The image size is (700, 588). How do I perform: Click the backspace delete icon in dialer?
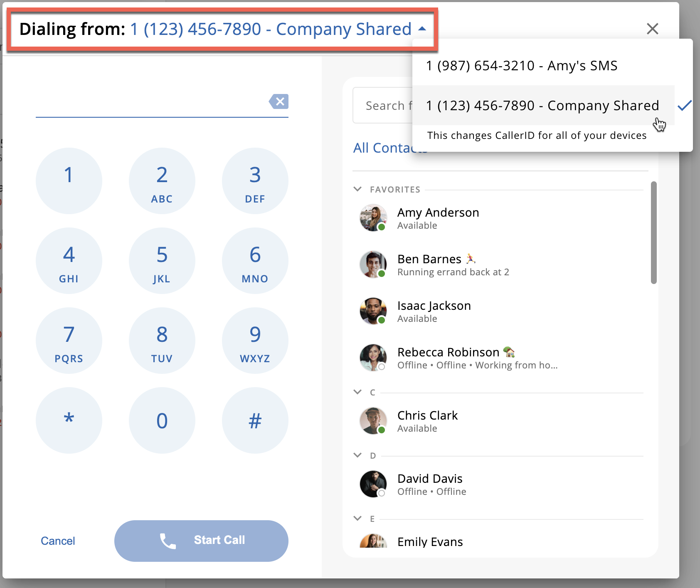pyautogui.click(x=279, y=101)
